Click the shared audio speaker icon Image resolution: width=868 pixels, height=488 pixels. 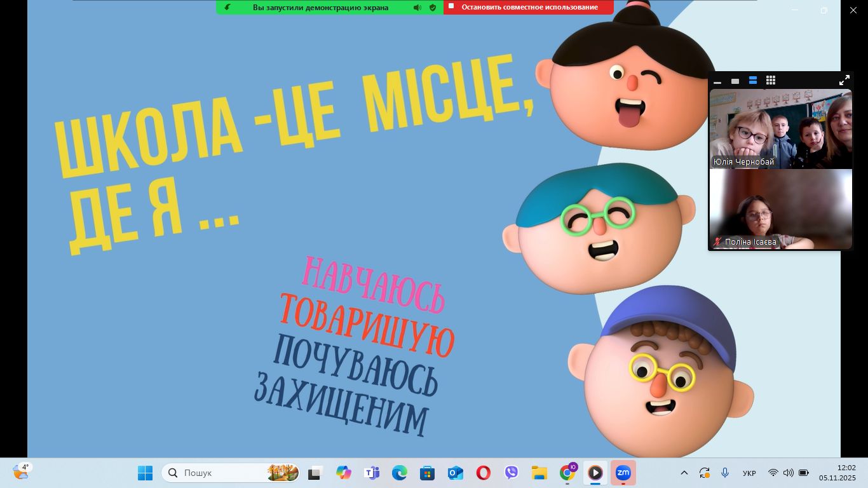(417, 8)
